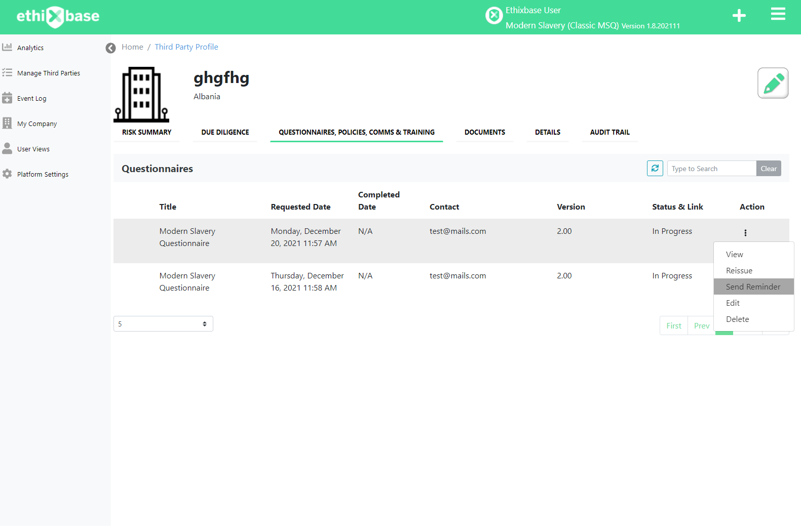Open User Views
The height and width of the screenshot is (532, 801).
(x=33, y=149)
